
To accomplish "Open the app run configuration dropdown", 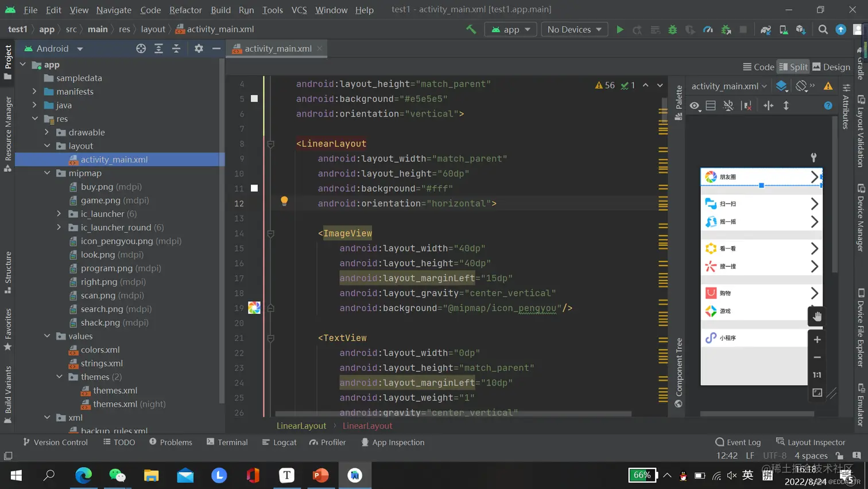I will 510,29.
